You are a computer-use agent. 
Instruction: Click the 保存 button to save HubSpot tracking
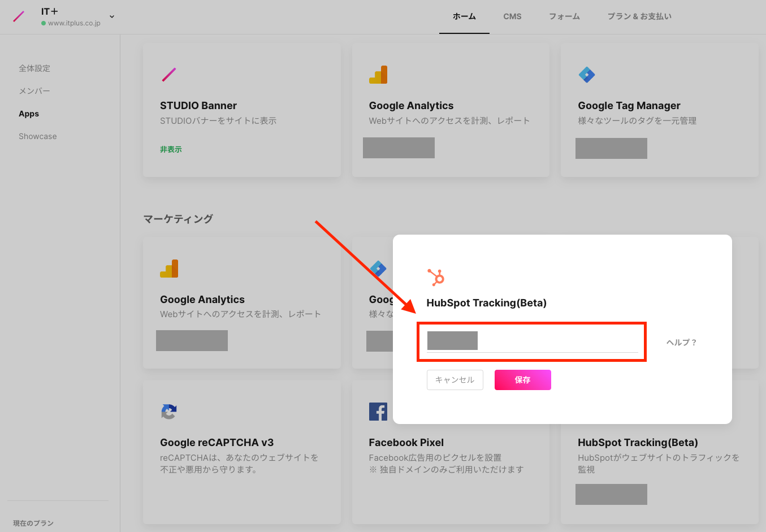pos(522,379)
